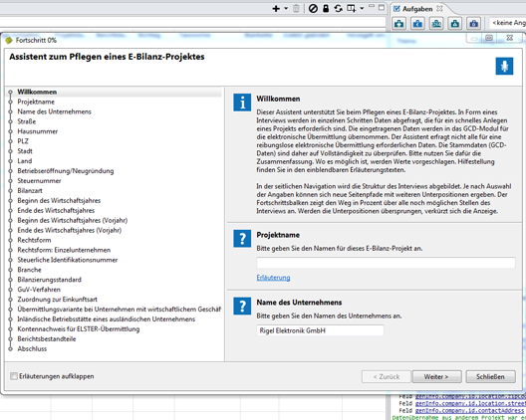The height and width of the screenshot is (420, 526).
Task: Select Inländische Betriebsstätte step
Action: tap(106, 319)
